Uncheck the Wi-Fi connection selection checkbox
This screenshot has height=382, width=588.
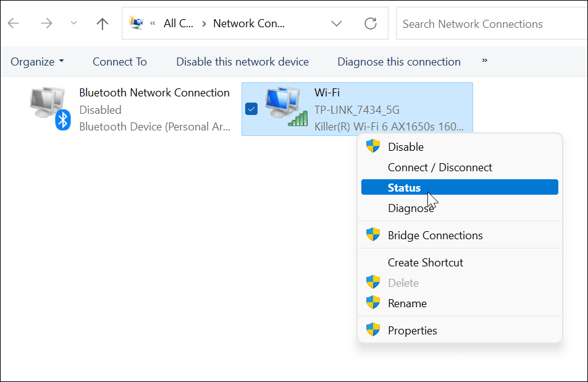[251, 108]
